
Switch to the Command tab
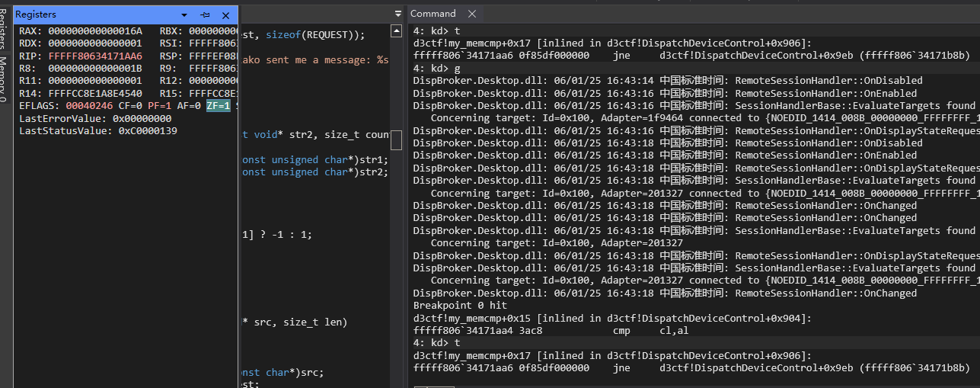pyautogui.click(x=433, y=14)
